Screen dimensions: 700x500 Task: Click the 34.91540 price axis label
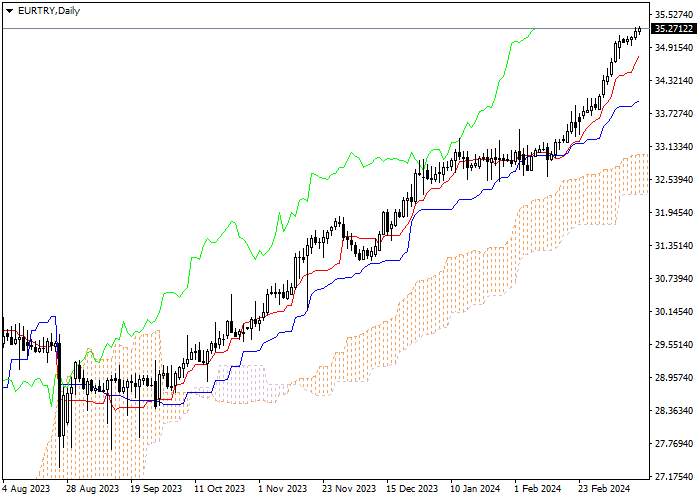click(x=674, y=48)
